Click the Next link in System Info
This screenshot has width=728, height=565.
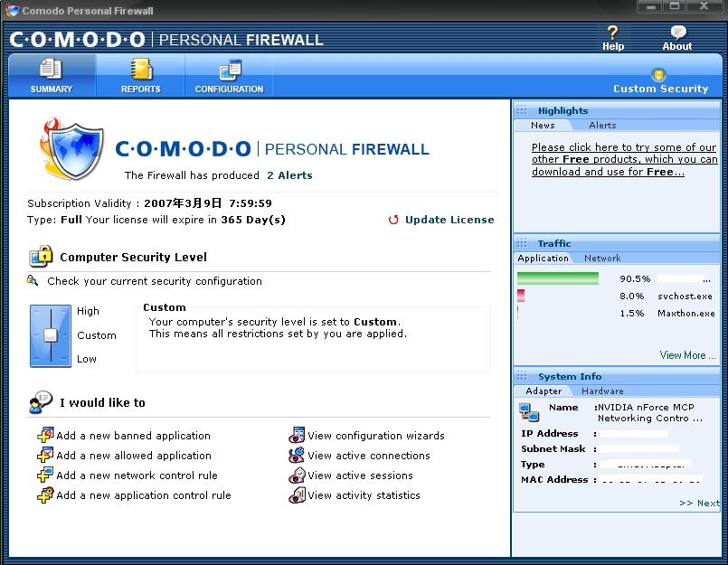[x=699, y=503]
